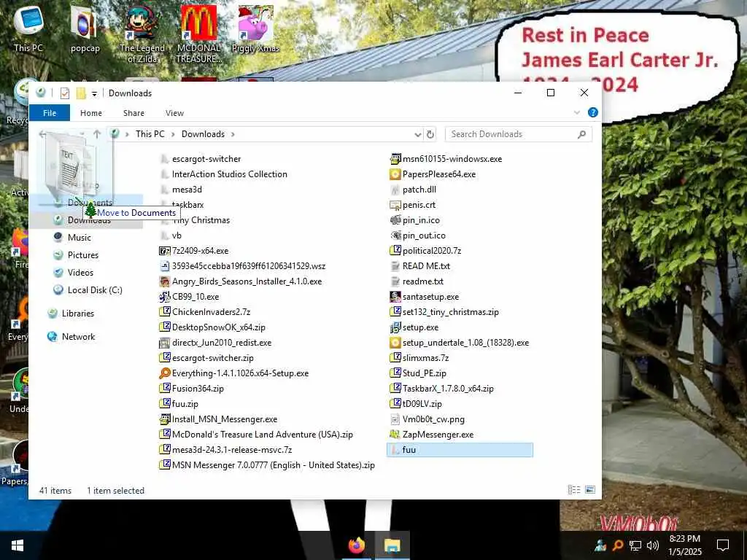Open Local Disk (C:) in navigation pane
Viewport: 747px width, 560px height.
88,290
